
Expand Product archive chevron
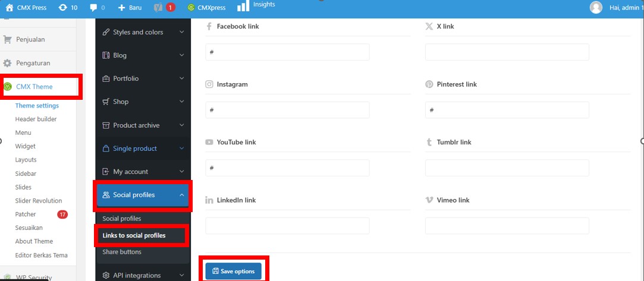pos(182,125)
